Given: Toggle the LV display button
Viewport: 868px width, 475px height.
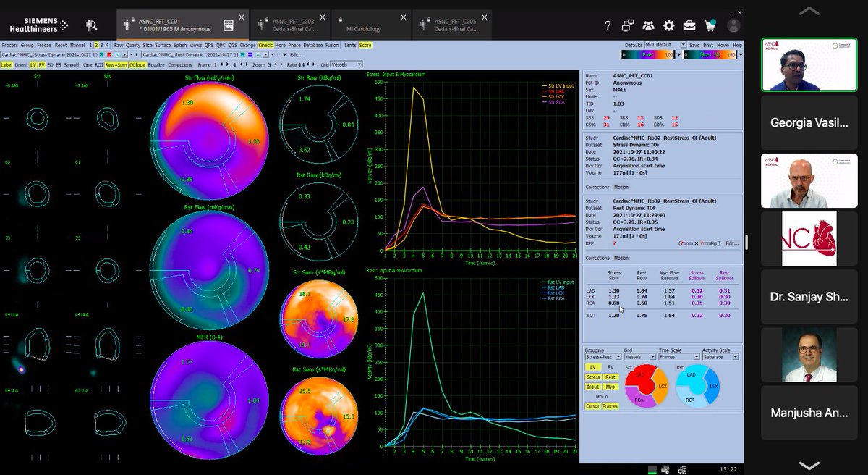Looking at the screenshot, I should [x=33, y=64].
